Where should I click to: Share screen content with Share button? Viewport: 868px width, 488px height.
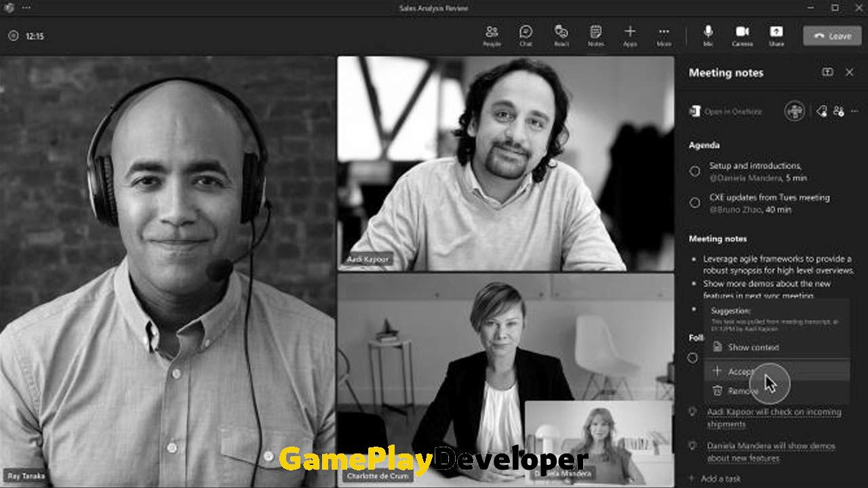776,36
